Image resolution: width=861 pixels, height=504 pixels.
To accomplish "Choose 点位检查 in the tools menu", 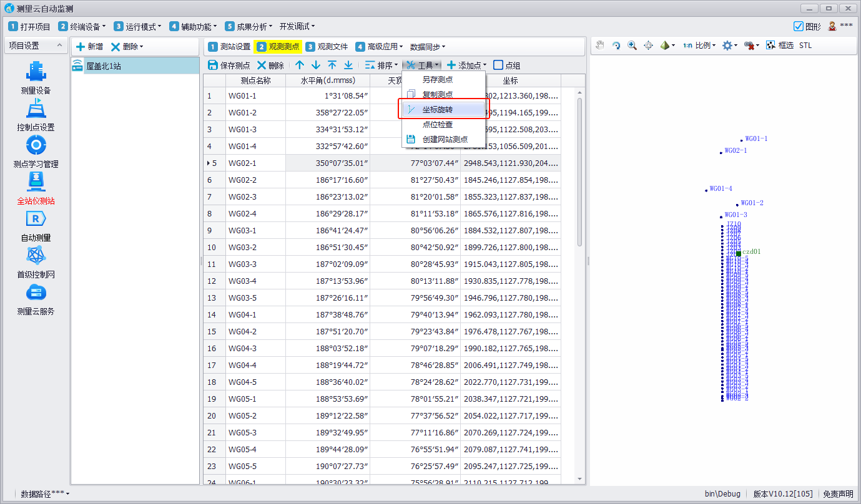I will coord(438,125).
